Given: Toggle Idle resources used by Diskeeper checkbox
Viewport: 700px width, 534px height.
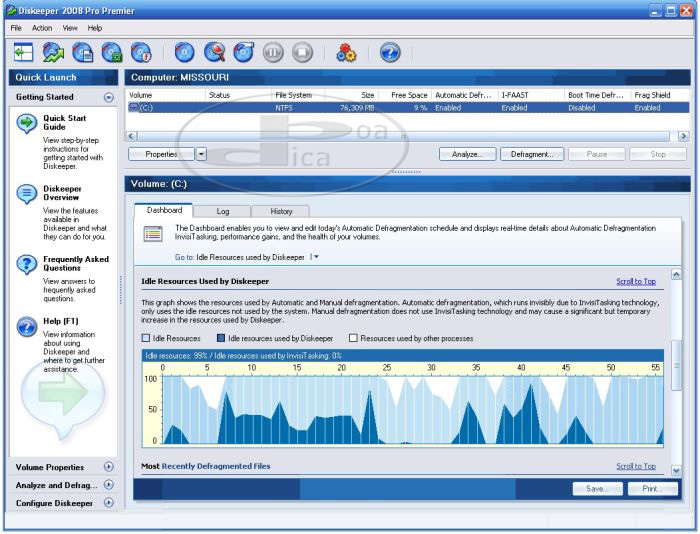Looking at the screenshot, I should point(221,338).
